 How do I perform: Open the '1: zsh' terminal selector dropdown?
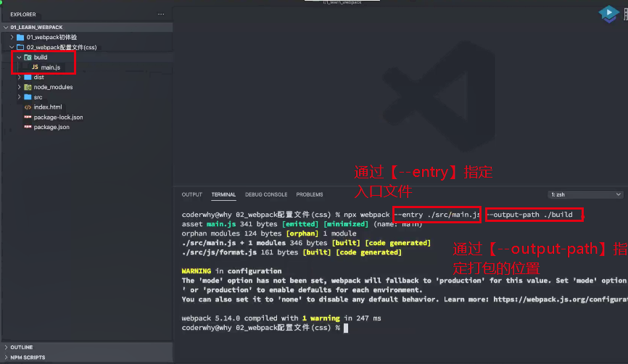pos(585,194)
